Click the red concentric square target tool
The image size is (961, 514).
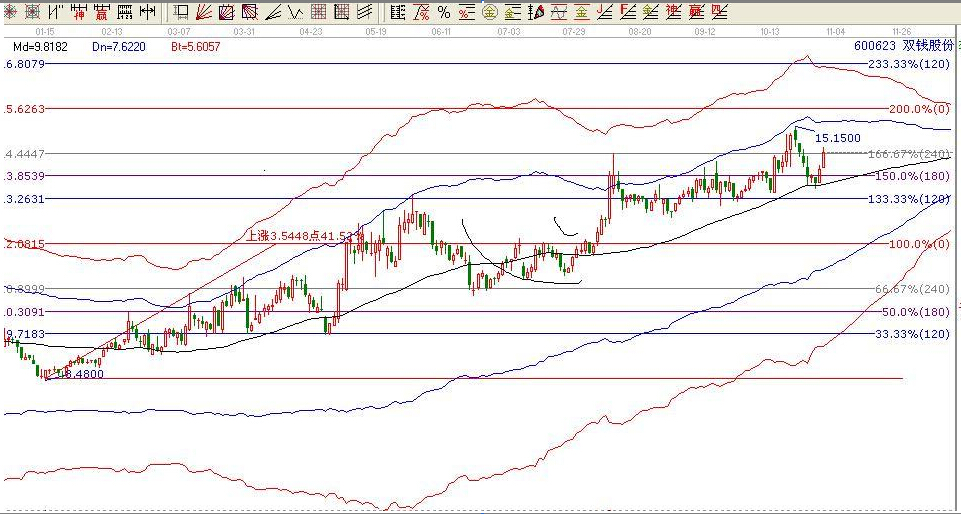(x=33, y=12)
